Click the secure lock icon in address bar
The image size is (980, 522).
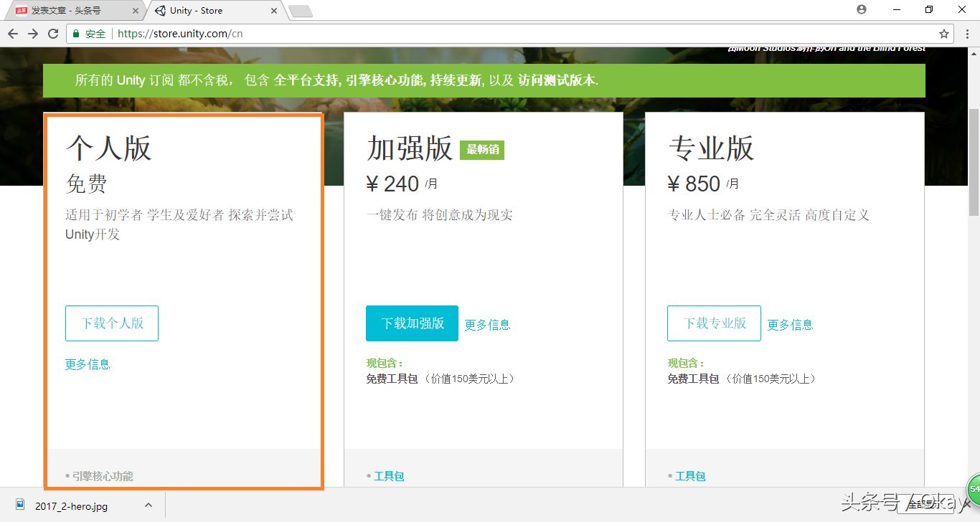pos(76,34)
